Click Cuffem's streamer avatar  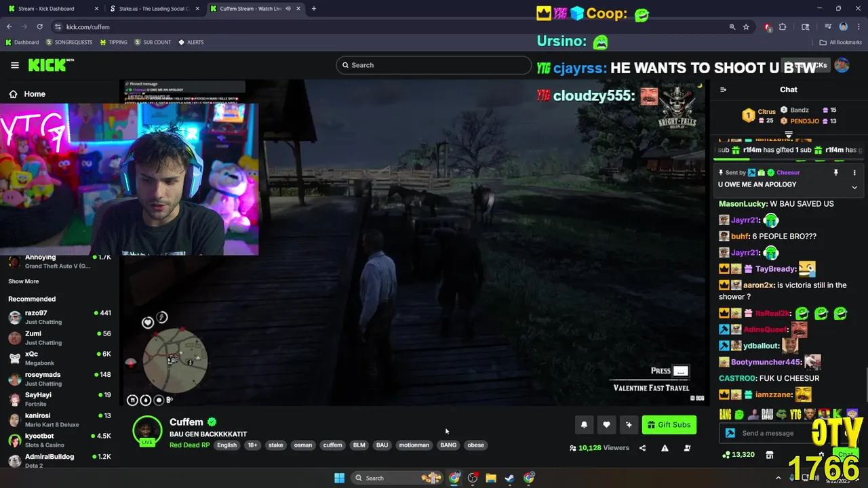point(147,430)
